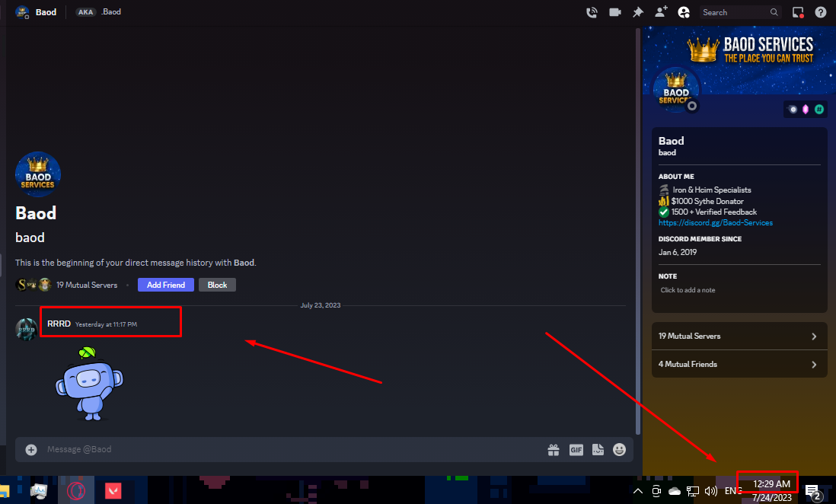Click the plus attachment button in message box
This screenshot has width=836, height=504.
(x=31, y=450)
